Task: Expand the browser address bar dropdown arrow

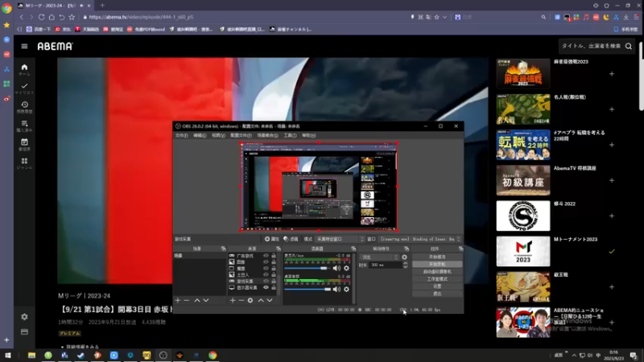Action: click(444, 17)
